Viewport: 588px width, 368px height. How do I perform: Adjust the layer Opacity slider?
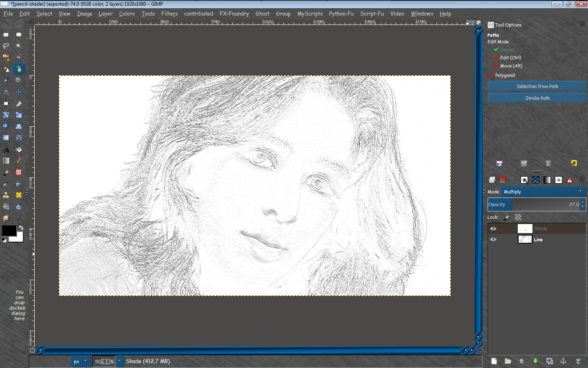pos(534,204)
